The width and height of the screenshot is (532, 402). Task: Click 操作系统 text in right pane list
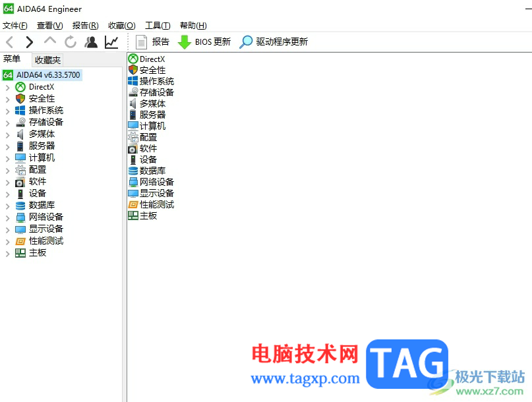tap(157, 81)
